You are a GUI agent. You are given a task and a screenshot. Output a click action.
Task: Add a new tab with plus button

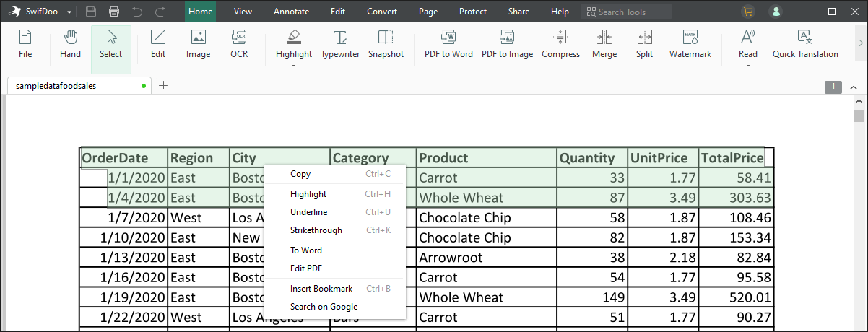[163, 85]
